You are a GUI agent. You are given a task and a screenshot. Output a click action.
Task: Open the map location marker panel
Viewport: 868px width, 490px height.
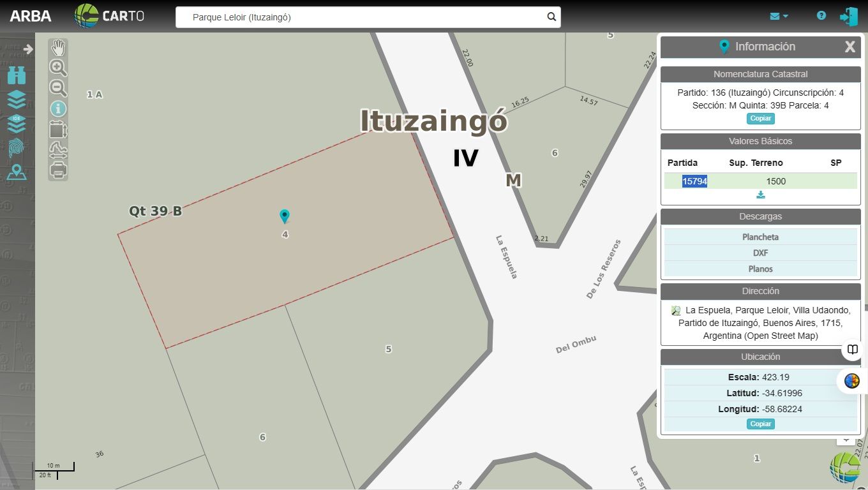click(x=17, y=172)
